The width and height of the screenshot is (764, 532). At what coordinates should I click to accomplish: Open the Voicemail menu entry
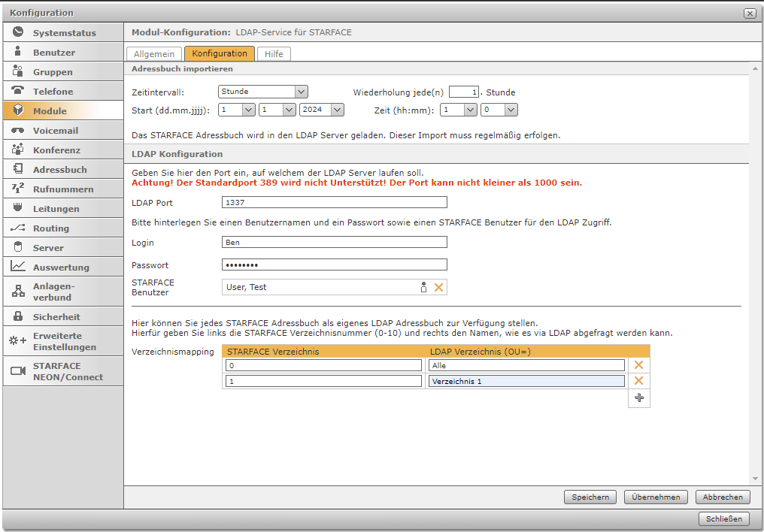(x=63, y=131)
